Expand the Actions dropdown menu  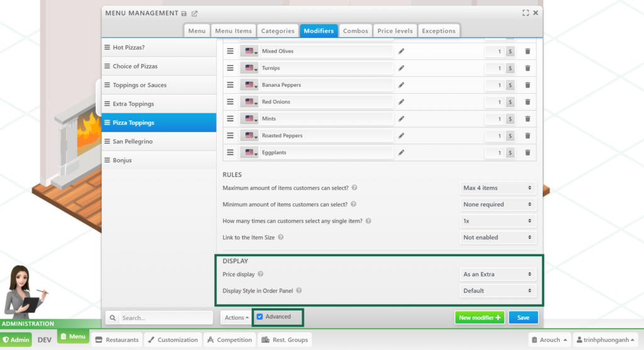(236, 318)
